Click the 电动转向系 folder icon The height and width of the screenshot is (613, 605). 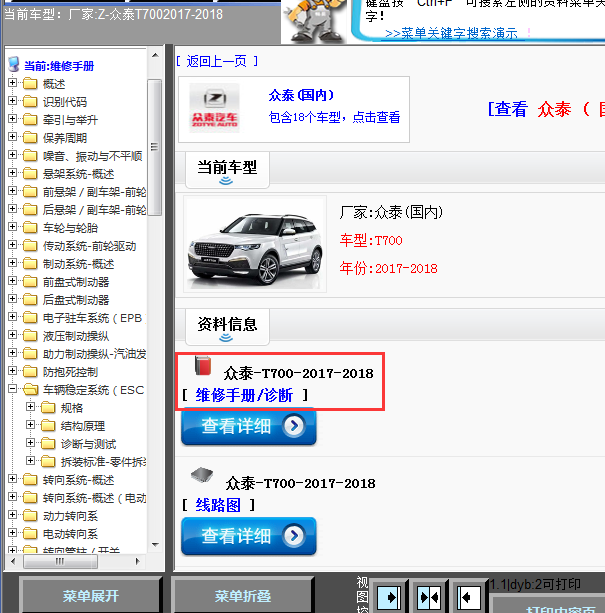(x=30, y=534)
